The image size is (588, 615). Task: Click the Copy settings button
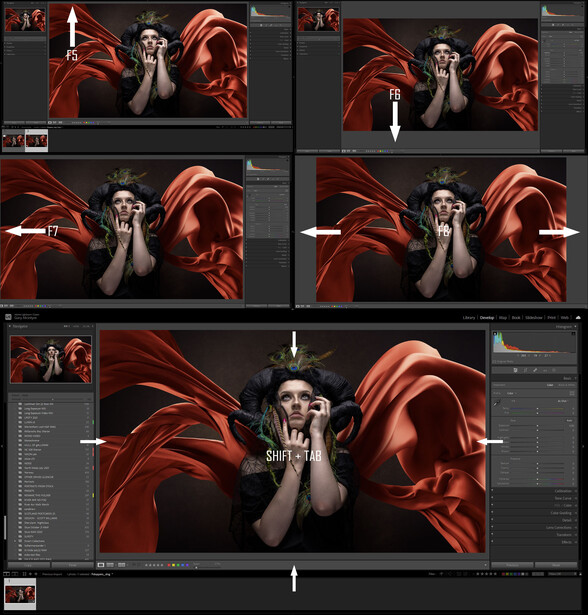point(29,565)
